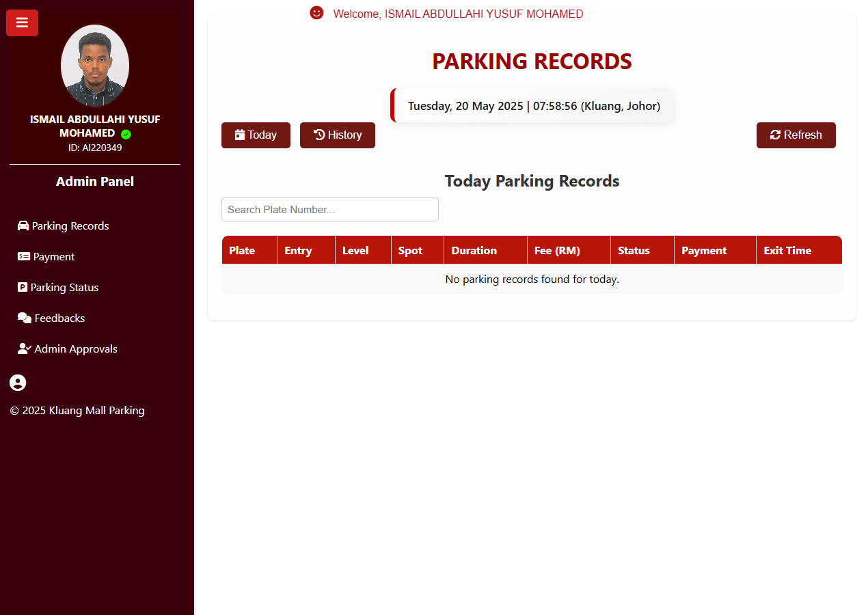
Task: View the parking History
Action: (338, 135)
